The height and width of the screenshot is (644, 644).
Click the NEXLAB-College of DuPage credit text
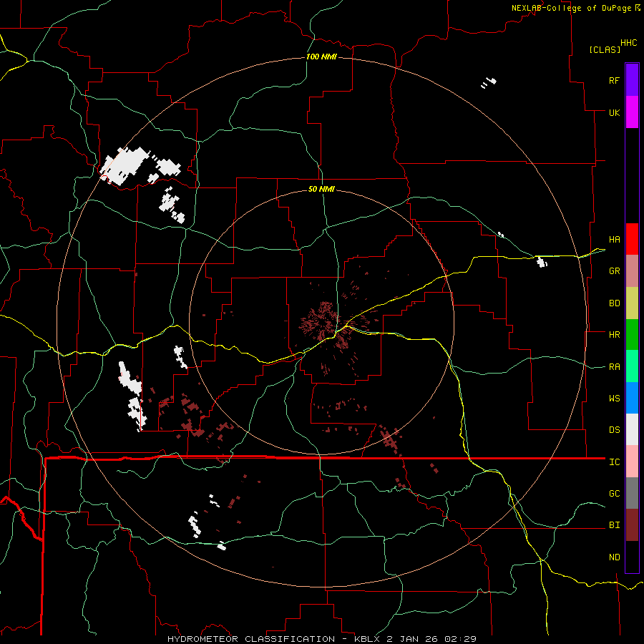pyautogui.click(x=572, y=8)
